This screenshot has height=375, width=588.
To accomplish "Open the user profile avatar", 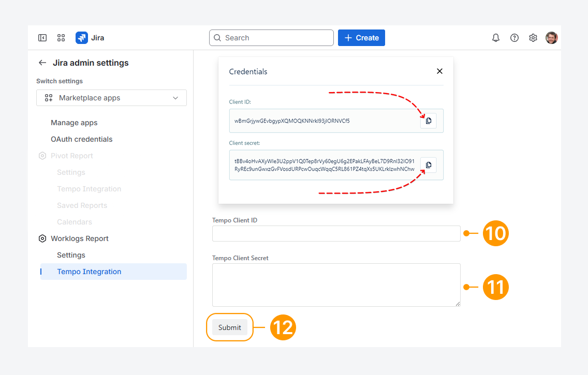I will 552,38.
